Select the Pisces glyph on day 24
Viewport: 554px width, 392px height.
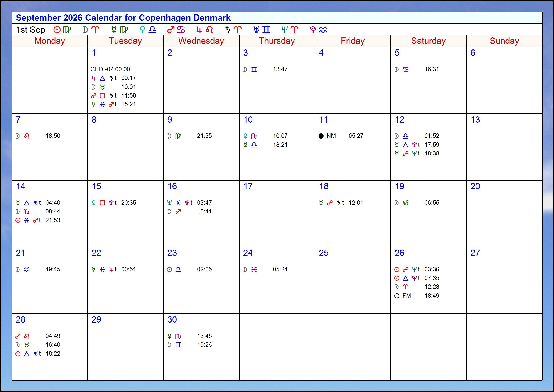tap(254, 270)
